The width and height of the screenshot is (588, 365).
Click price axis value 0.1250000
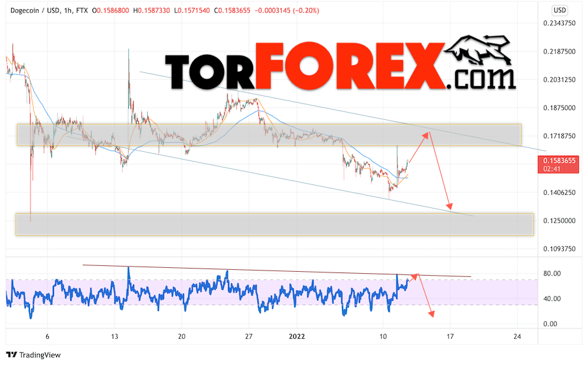click(559, 220)
